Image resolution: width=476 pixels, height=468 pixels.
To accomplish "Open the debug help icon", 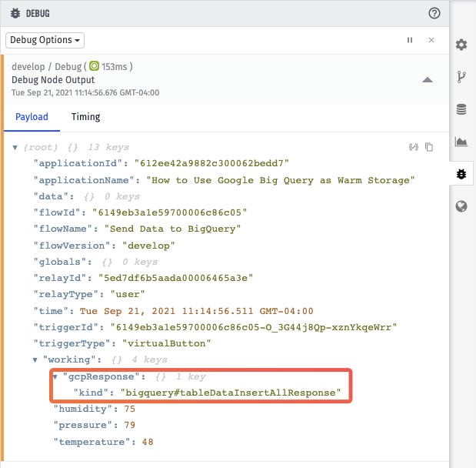I will pos(434,13).
